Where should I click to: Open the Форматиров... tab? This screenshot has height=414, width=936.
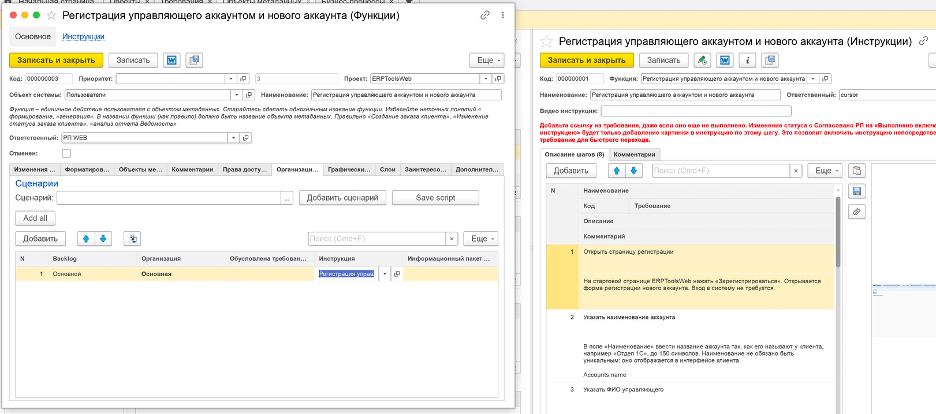click(x=88, y=169)
